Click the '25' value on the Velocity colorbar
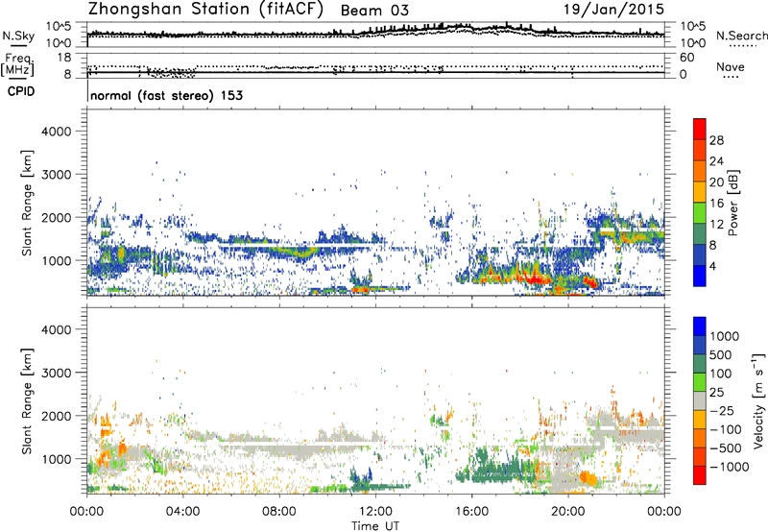The height and width of the screenshot is (532, 768). (716, 393)
